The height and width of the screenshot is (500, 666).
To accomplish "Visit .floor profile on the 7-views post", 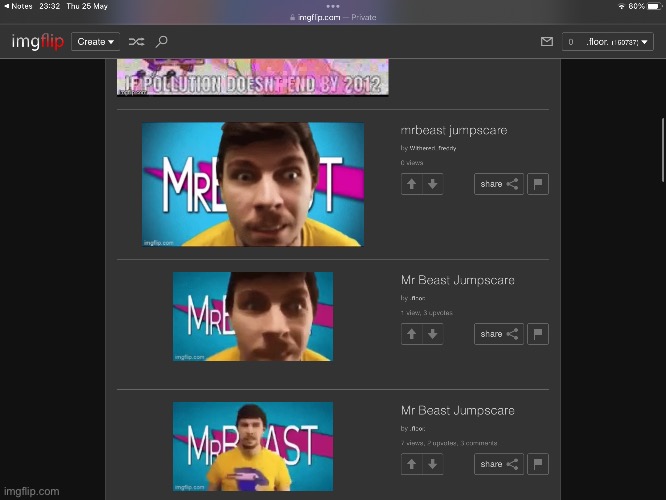I will coord(418,429).
